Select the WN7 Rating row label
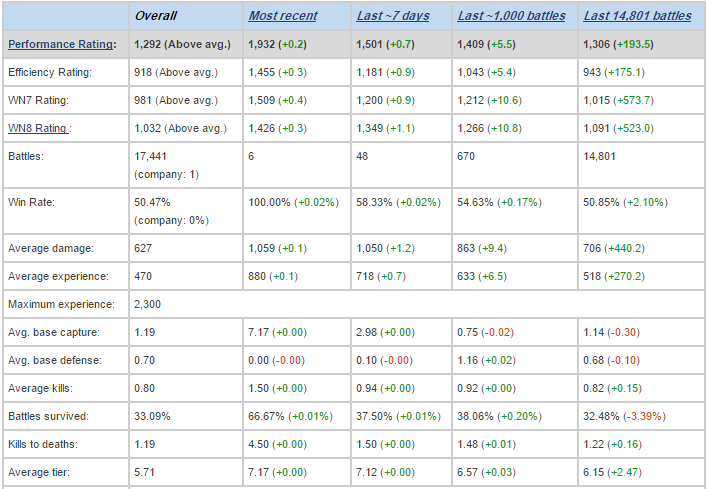The image size is (707, 489). [38, 101]
